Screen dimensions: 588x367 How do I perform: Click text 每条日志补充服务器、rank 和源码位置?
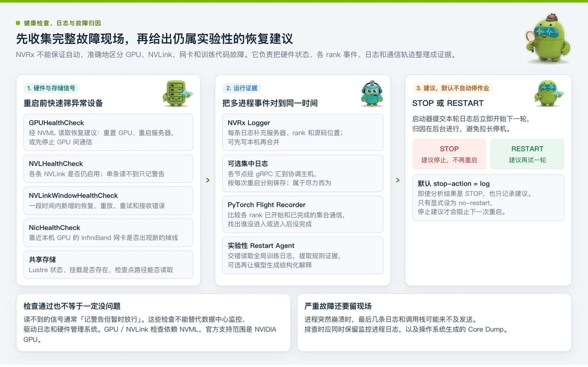tap(285, 133)
